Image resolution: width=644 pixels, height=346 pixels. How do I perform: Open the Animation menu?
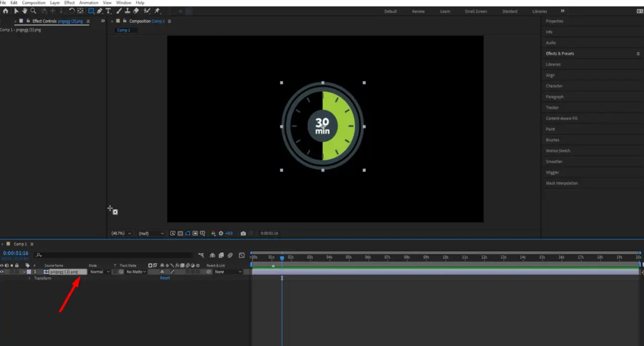pos(88,3)
